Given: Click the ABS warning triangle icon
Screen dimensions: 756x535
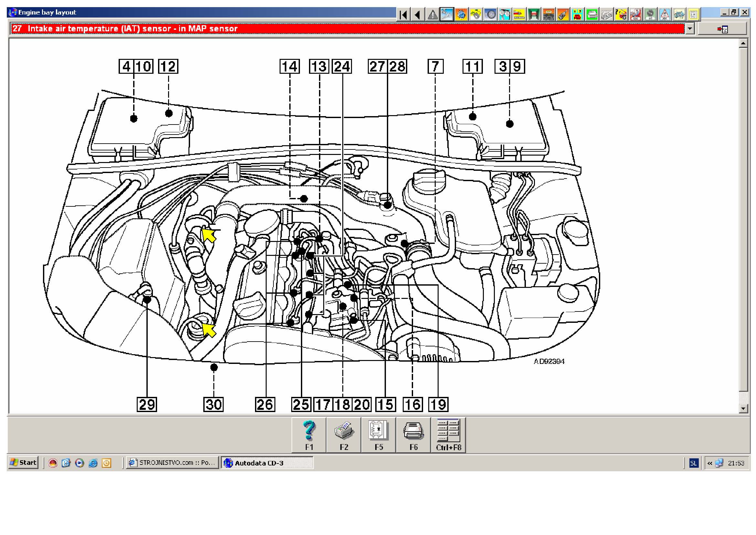Looking at the screenshot, I should click(x=665, y=15).
